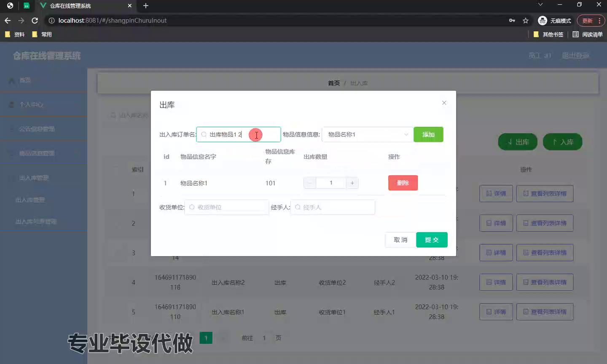Image resolution: width=607 pixels, height=364 pixels.
Task: Bookmark page with star icon
Action: (x=526, y=20)
